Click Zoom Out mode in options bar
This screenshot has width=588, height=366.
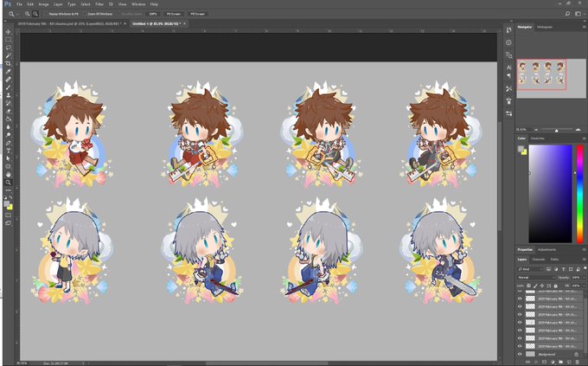35,14
